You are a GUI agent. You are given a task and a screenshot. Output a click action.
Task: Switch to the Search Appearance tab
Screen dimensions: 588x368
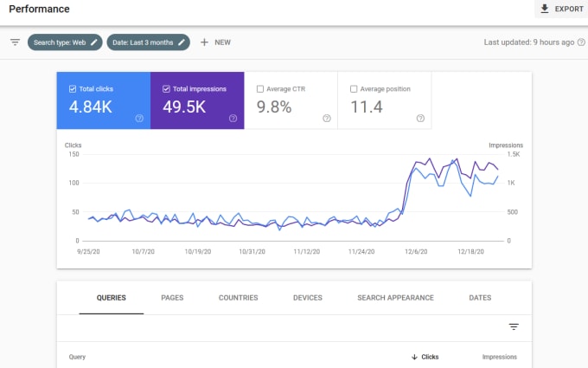pyautogui.click(x=395, y=298)
